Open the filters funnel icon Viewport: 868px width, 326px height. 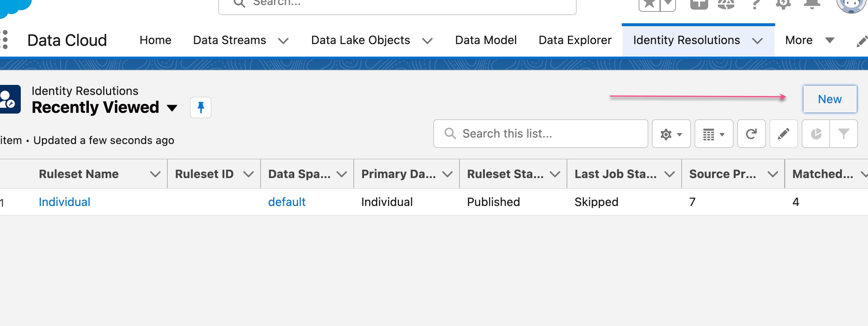844,134
